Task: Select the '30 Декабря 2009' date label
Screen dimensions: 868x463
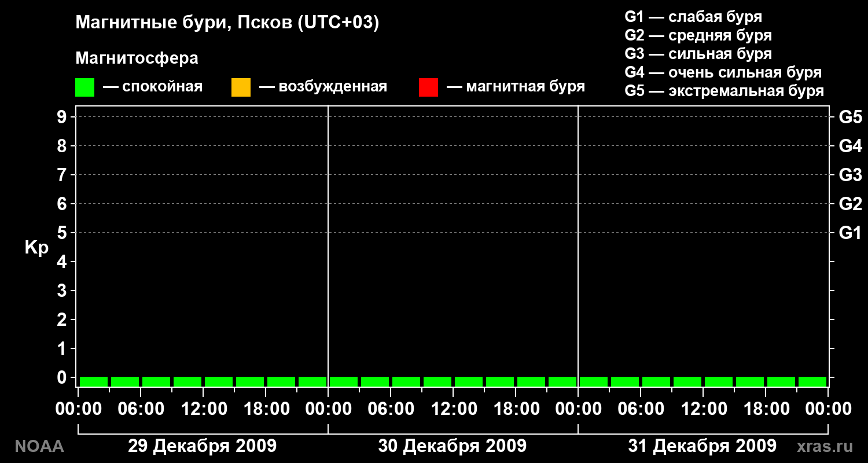Action: point(453,446)
